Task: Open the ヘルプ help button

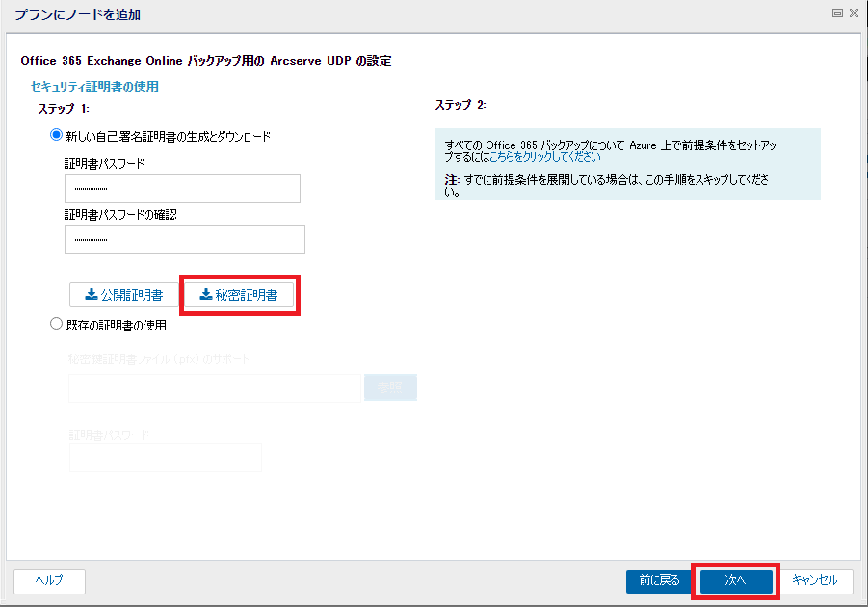Action: point(49,581)
